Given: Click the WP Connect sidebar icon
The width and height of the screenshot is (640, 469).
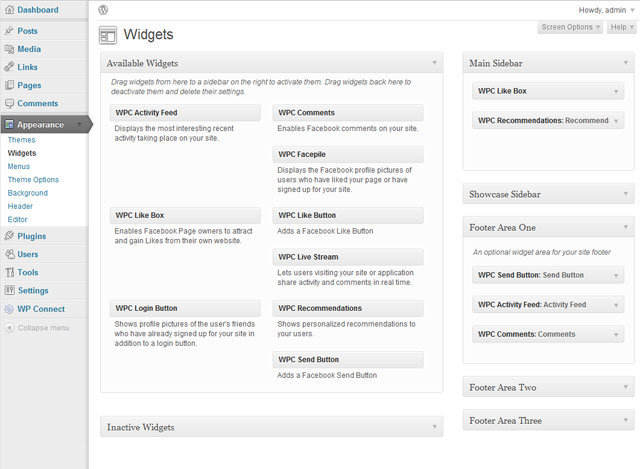Looking at the screenshot, I should 9,309.
